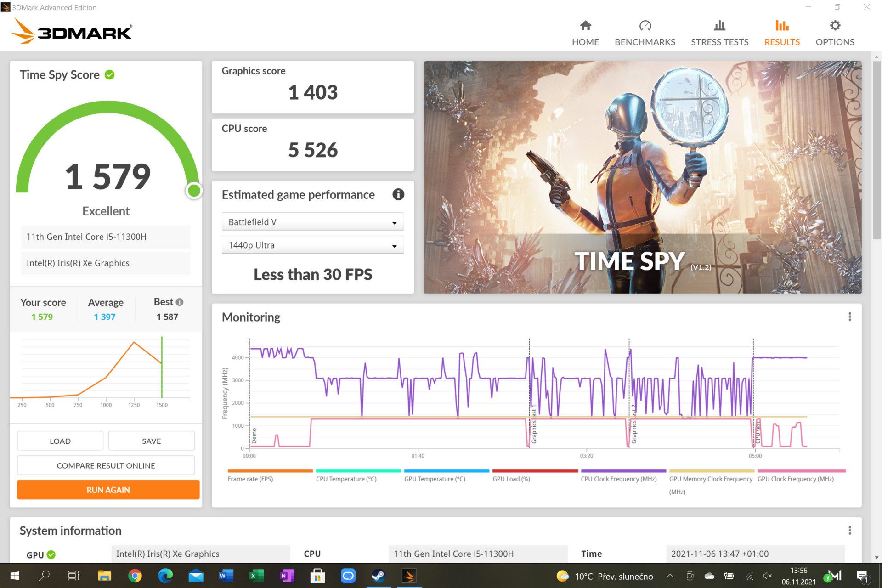Toggle CPU Clock Frequency legend series
Screen dimensions: 882x588
click(x=623, y=475)
